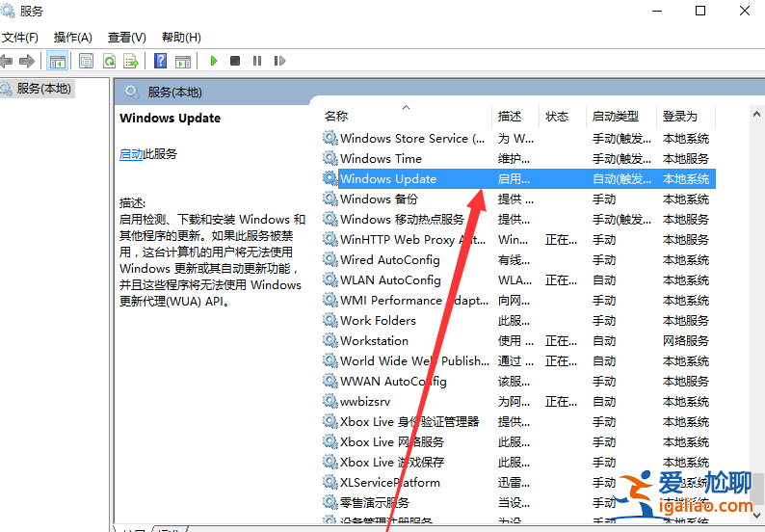The image size is (765, 532).
Task: Click the Restart Service icon
Action: point(279,61)
